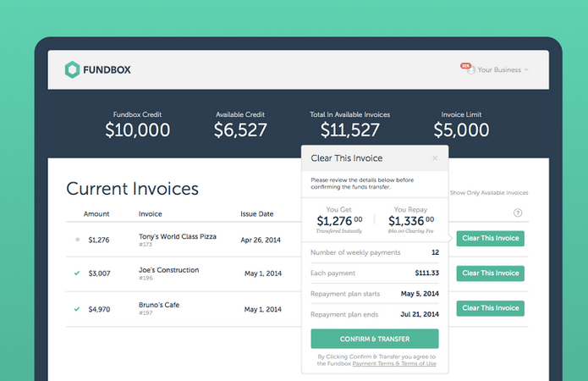
Task: Click the Total In Available Invoices $11,527 value
Action: [x=350, y=130]
